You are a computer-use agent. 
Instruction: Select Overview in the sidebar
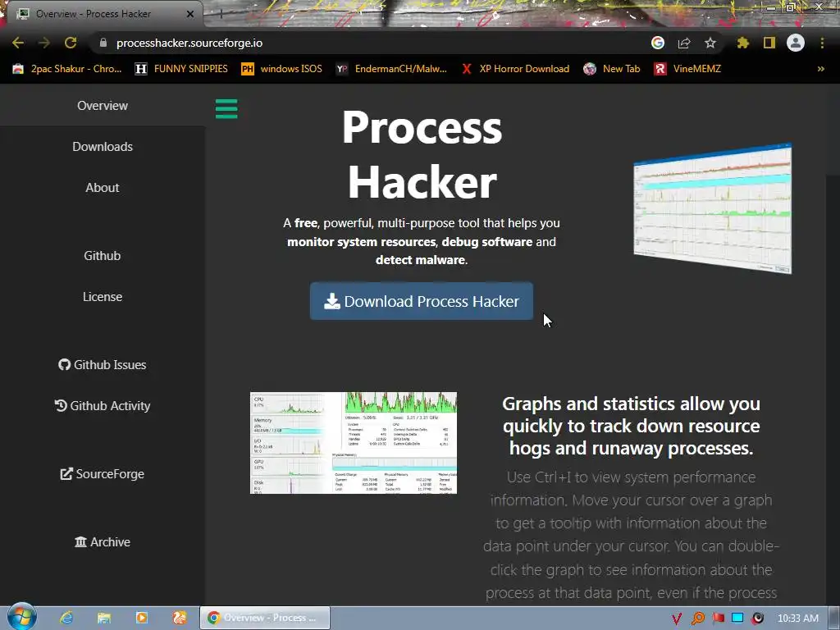point(103,106)
